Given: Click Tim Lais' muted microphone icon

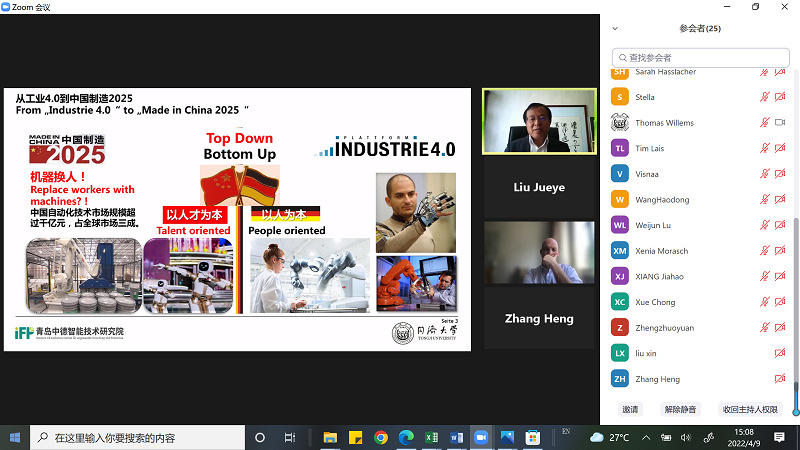Looking at the screenshot, I should pos(764,148).
